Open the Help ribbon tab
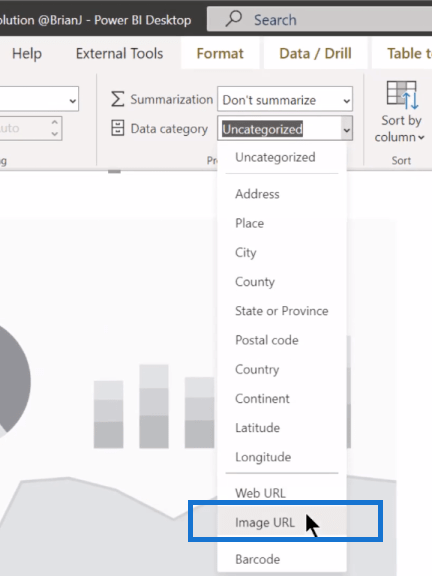The width and height of the screenshot is (432, 576). coord(27,54)
